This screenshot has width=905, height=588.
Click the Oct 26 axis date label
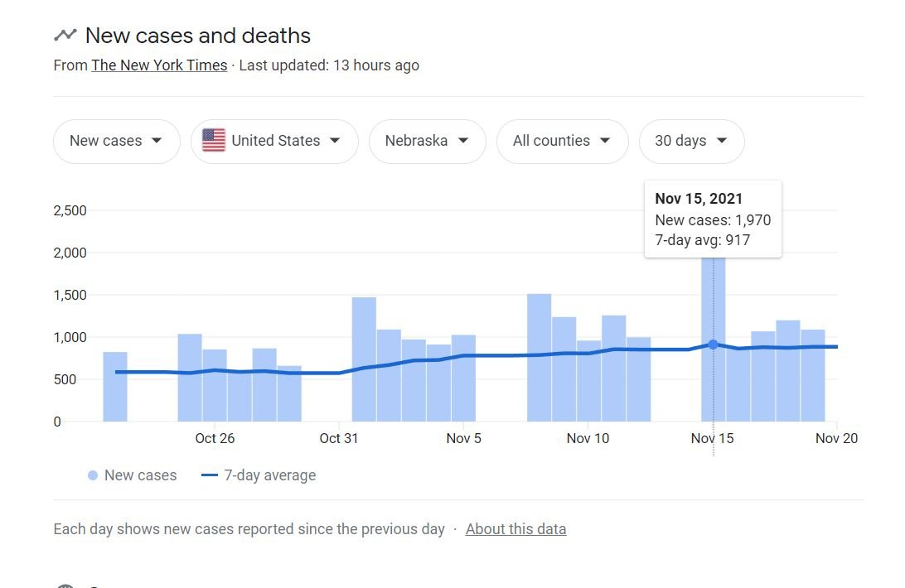pyautogui.click(x=215, y=439)
